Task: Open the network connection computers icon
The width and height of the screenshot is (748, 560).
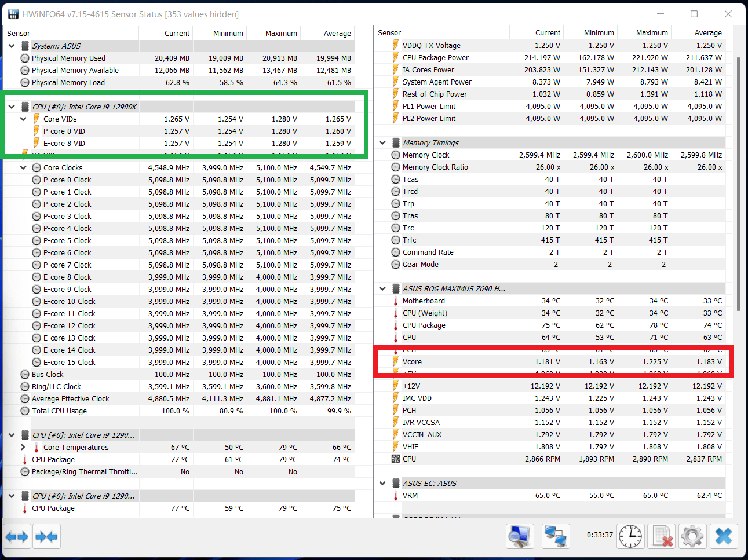Action: point(556,536)
